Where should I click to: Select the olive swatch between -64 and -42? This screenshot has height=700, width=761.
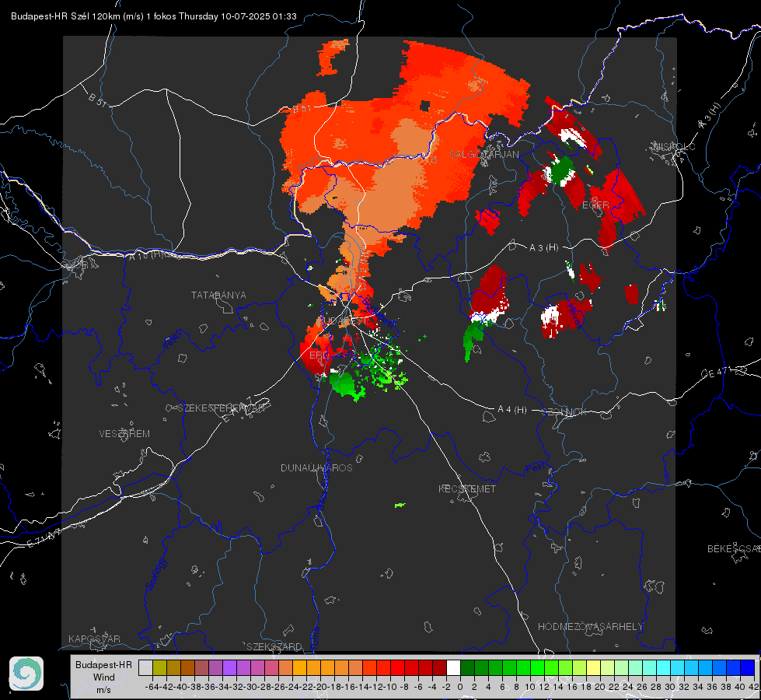(x=159, y=668)
